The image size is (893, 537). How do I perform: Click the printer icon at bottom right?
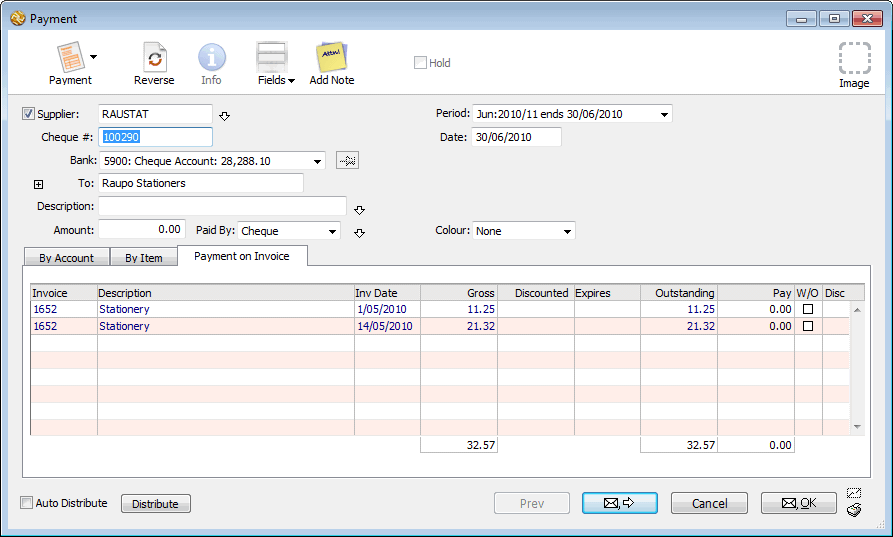tap(853, 510)
